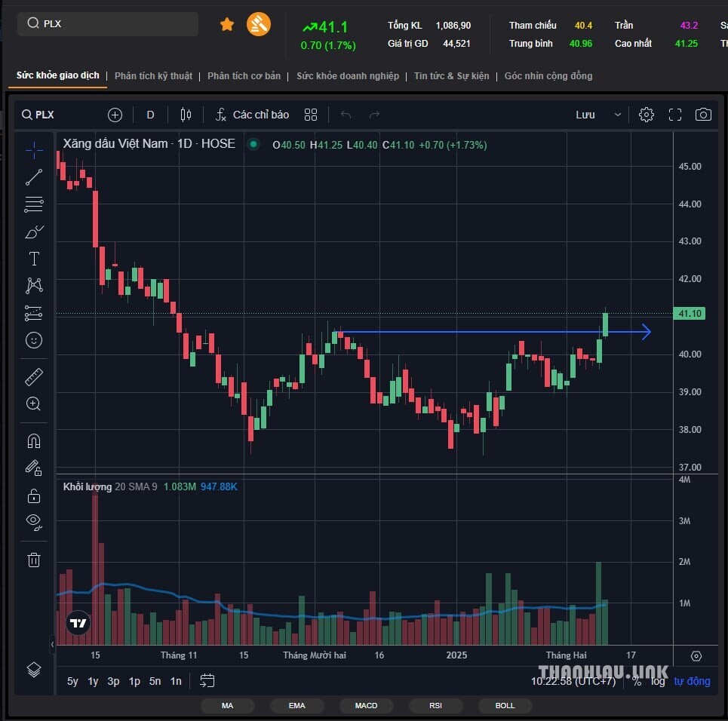
Task: Click the PLX symbol search in chart toolbar
Action: tap(38, 115)
